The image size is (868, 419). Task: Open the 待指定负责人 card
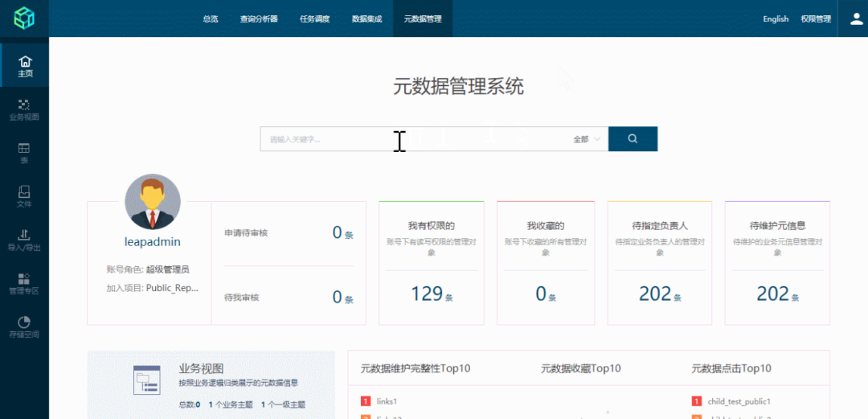[x=660, y=263]
